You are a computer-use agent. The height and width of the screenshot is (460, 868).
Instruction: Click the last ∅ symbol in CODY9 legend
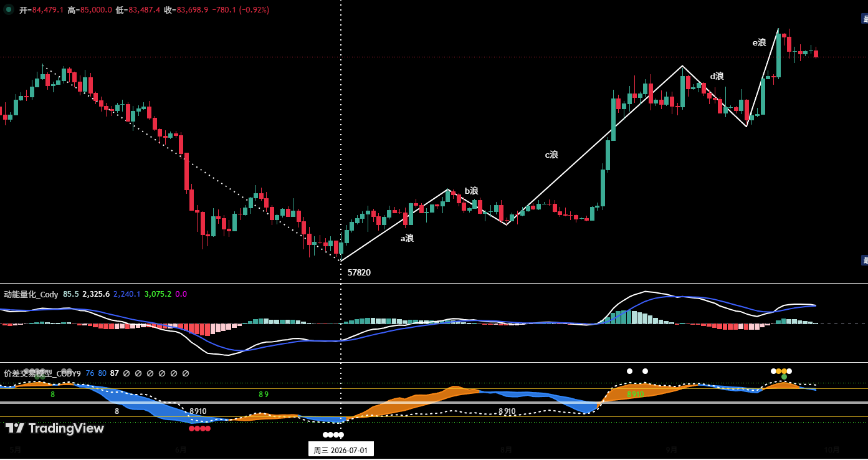click(186, 373)
